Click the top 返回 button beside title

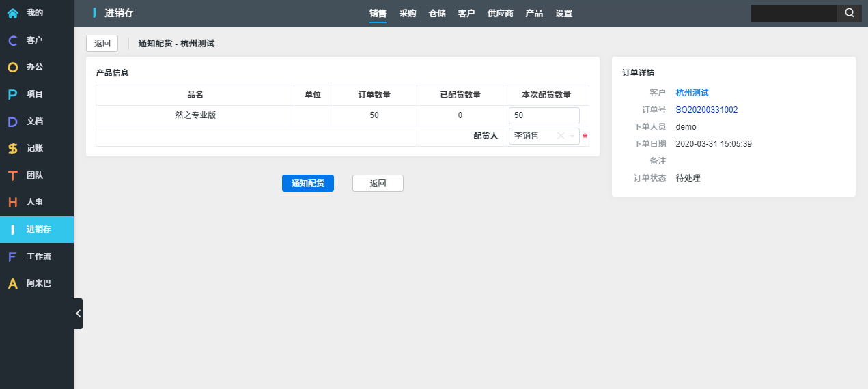coord(102,44)
